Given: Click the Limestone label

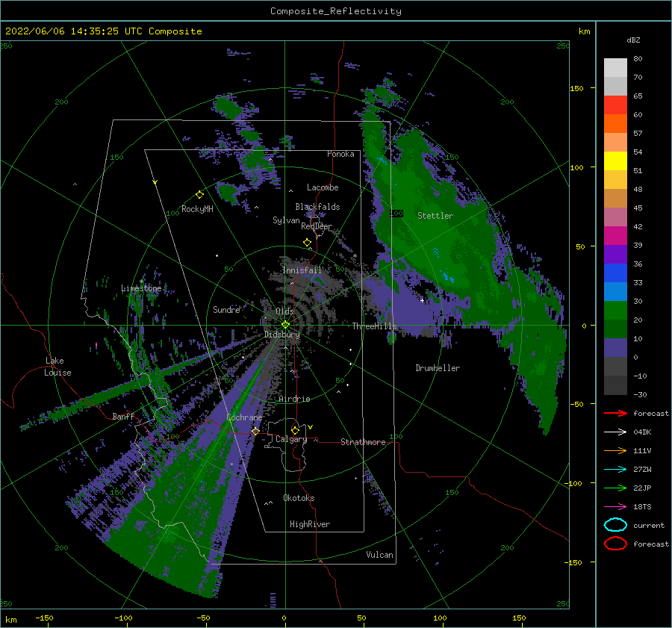Looking at the screenshot, I should click(x=141, y=288).
